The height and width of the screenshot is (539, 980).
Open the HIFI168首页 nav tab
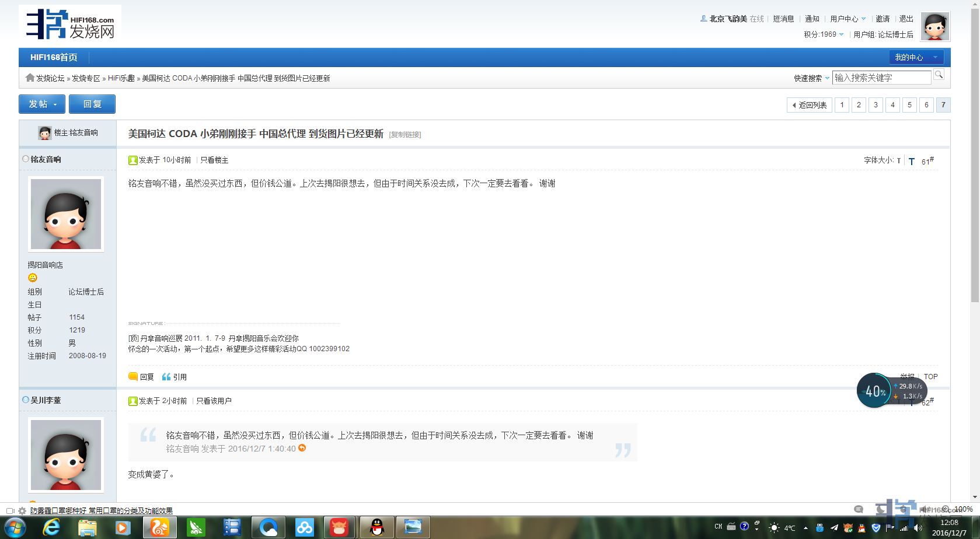click(x=54, y=57)
